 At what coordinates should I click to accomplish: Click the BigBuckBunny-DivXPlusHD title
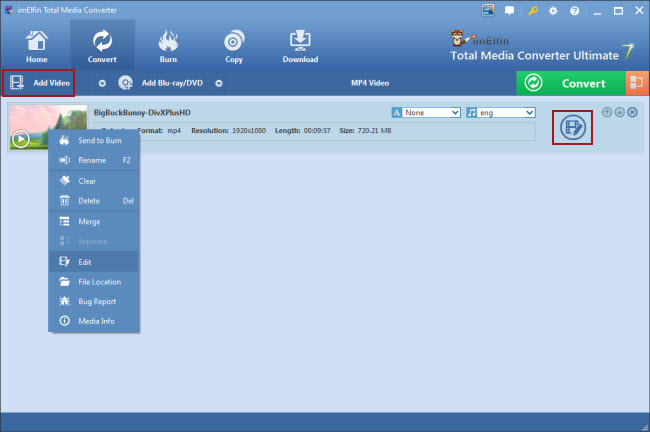[x=142, y=113]
